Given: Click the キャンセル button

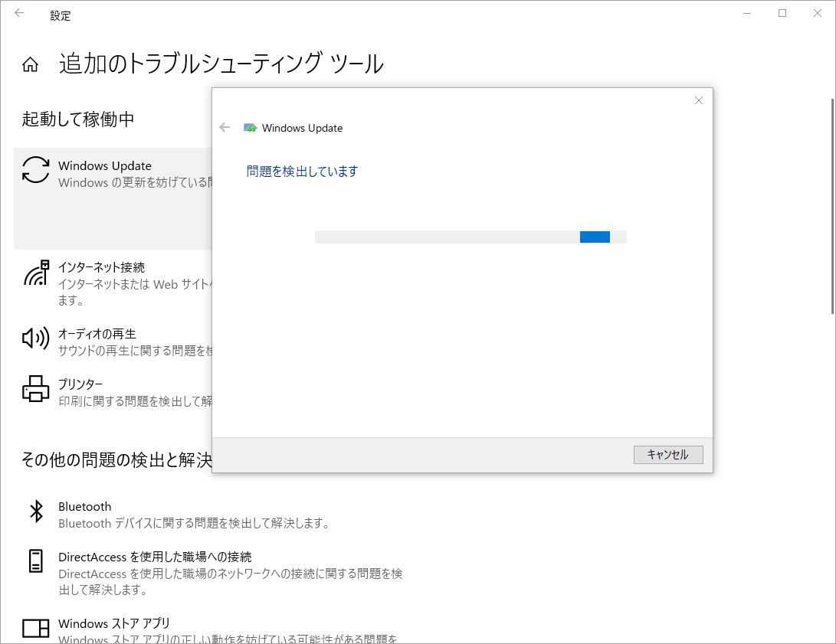Looking at the screenshot, I should (x=668, y=454).
